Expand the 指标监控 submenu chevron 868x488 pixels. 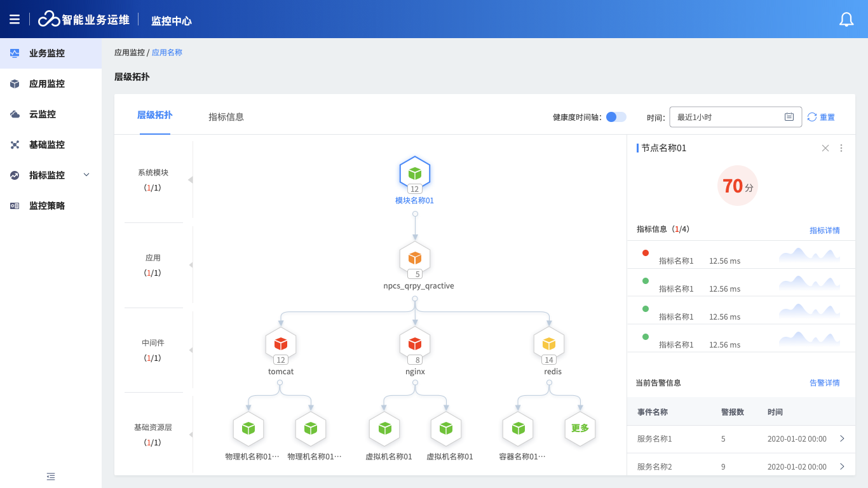click(x=87, y=175)
